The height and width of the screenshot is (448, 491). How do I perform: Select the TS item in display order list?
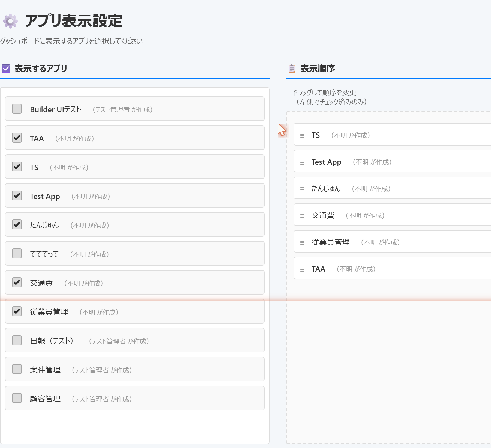click(x=392, y=134)
